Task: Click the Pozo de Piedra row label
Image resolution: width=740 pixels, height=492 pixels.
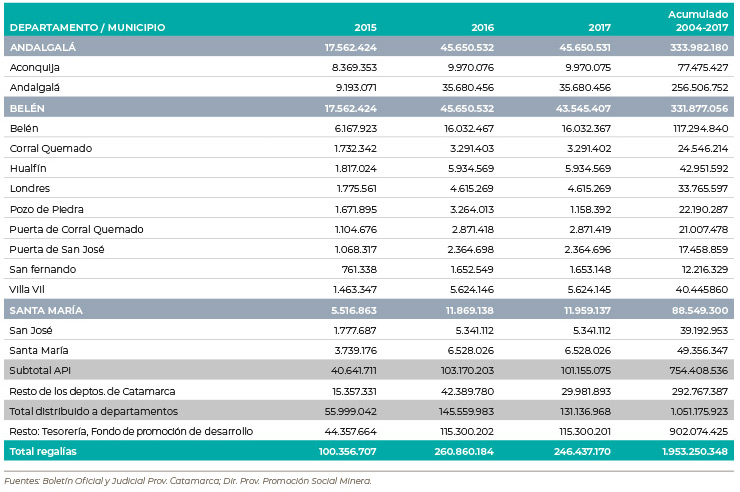Action: (x=46, y=209)
